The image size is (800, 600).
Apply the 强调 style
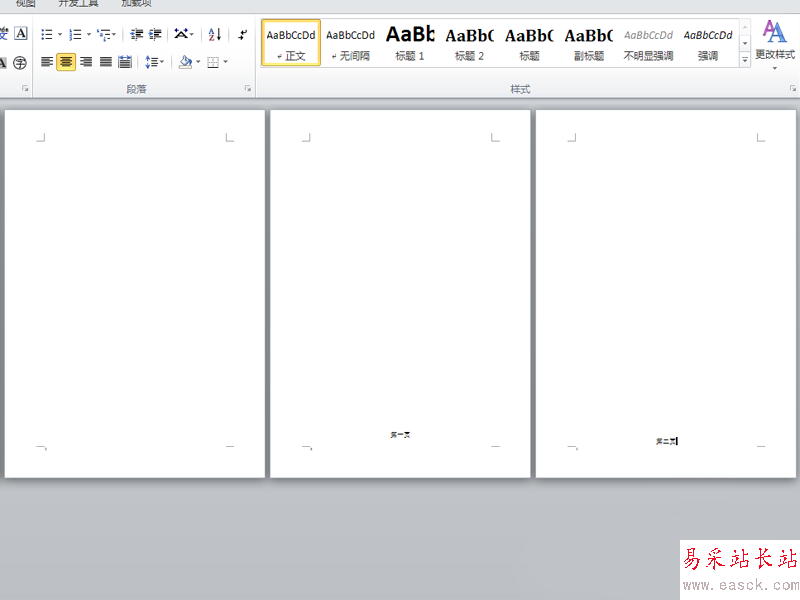tap(708, 43)
